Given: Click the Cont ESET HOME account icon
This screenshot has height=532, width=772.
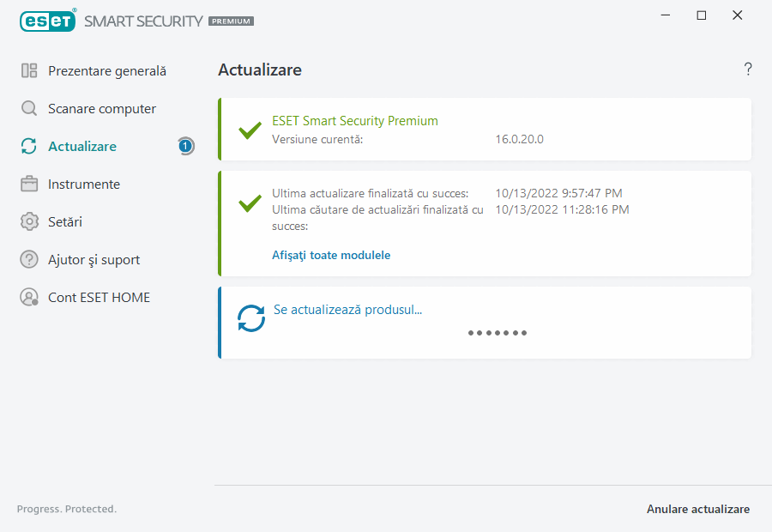Looking at the screenshot, I should point(29,298).
